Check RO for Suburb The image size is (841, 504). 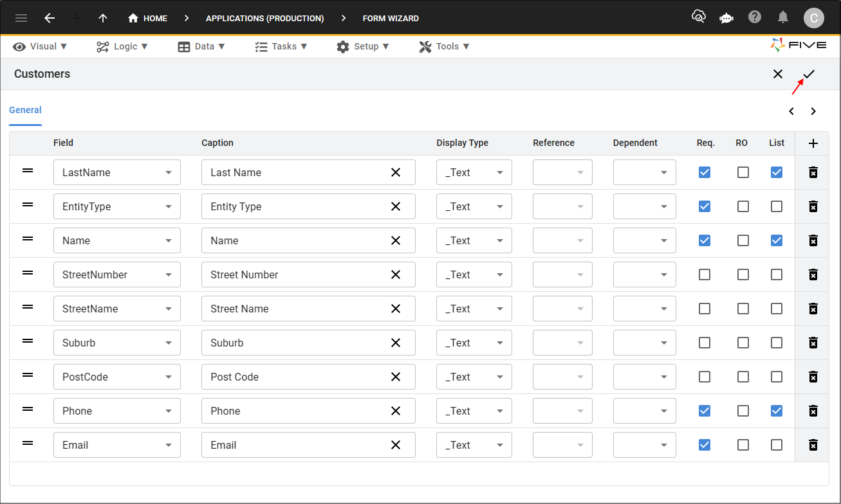click(x=743, y=343)
